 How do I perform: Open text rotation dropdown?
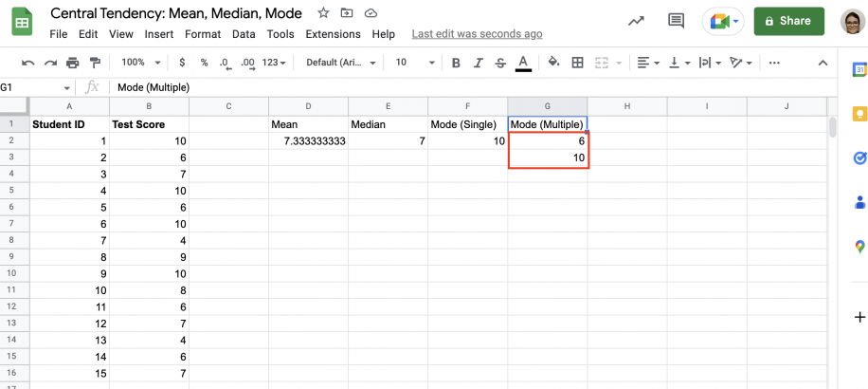[741, 63]
